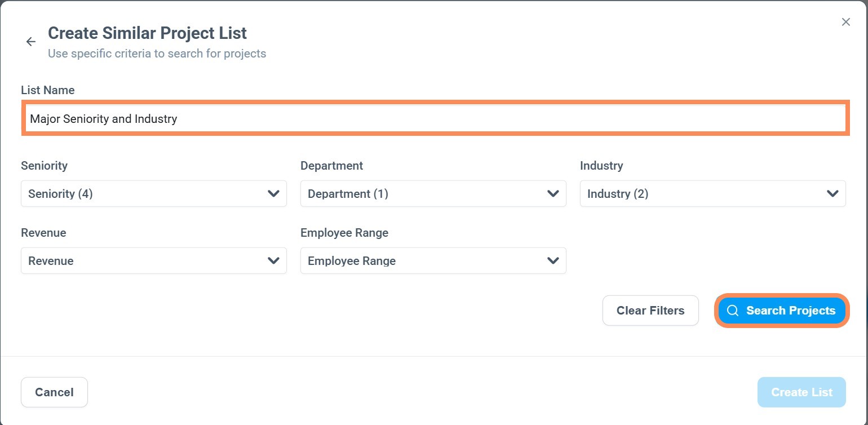Click the chevron arrow on Employee Range dropdown

(553, 261)
